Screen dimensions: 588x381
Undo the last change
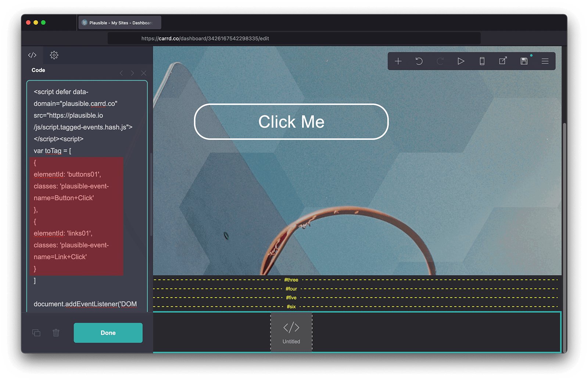tap(419, 61)
